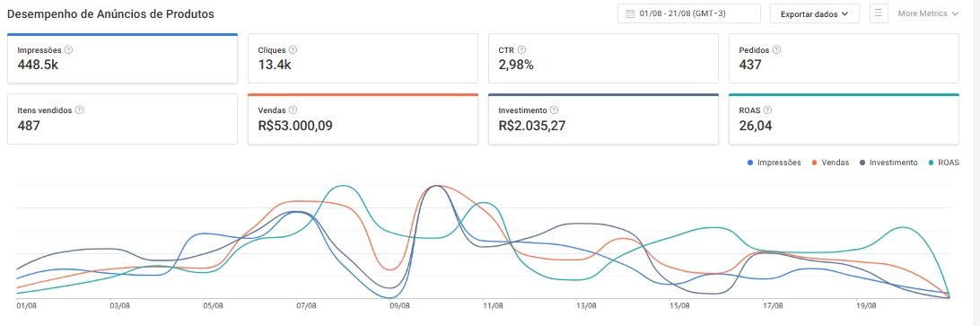
Task: Select the Cliques metric card
Action: pos(363,58)
